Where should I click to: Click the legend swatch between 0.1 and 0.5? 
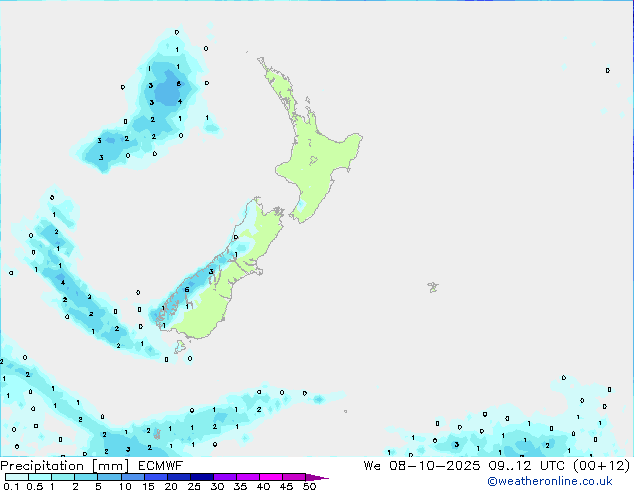point(17,477)
